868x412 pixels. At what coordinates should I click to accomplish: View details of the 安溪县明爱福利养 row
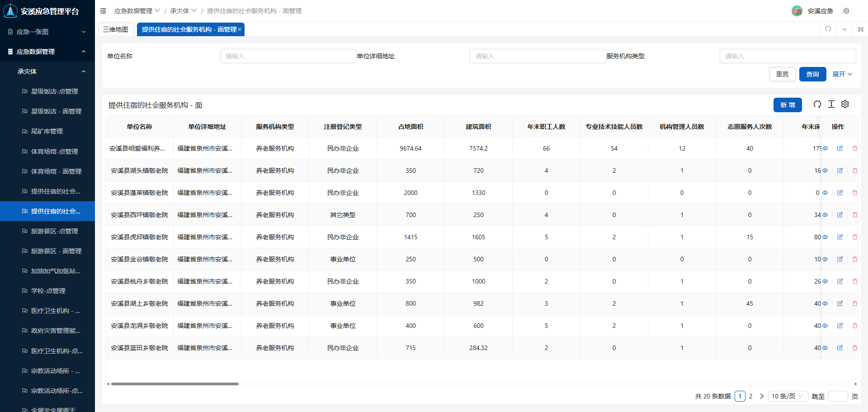[825, 148]
